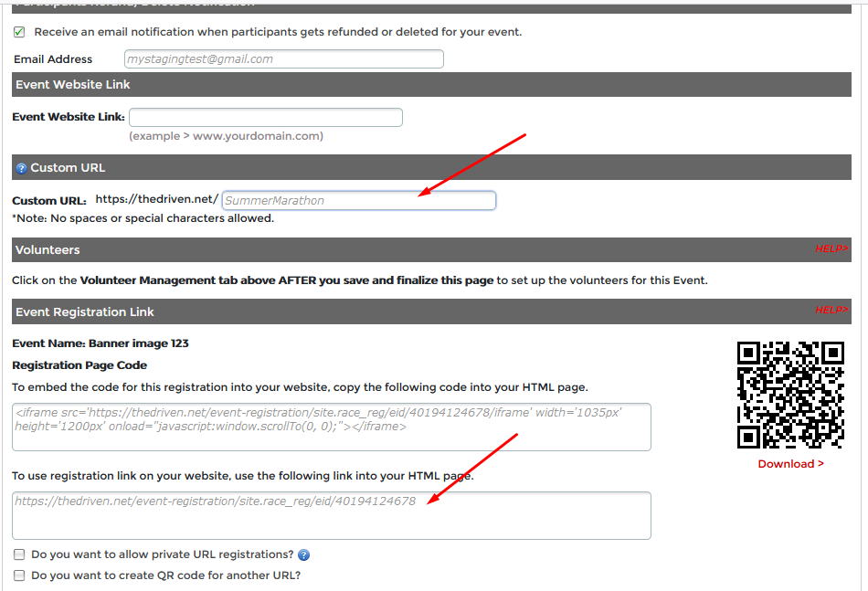This screenshot has height=591, width=868.
Task: Open HELP link in Event Registration Link header
Action: coord(831,311)
